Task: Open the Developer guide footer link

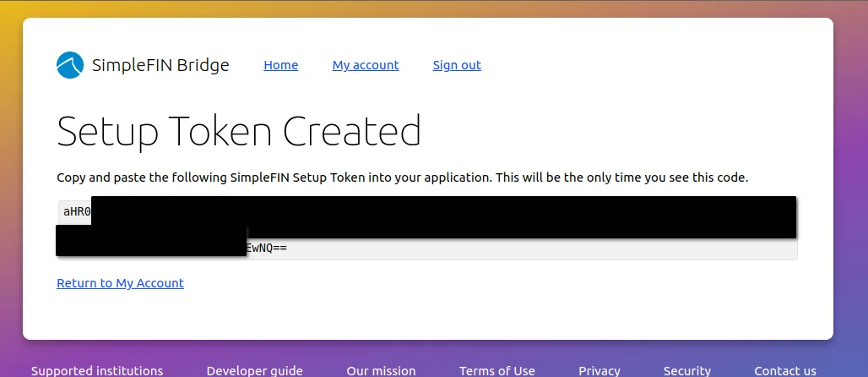Action: point(254,370)
